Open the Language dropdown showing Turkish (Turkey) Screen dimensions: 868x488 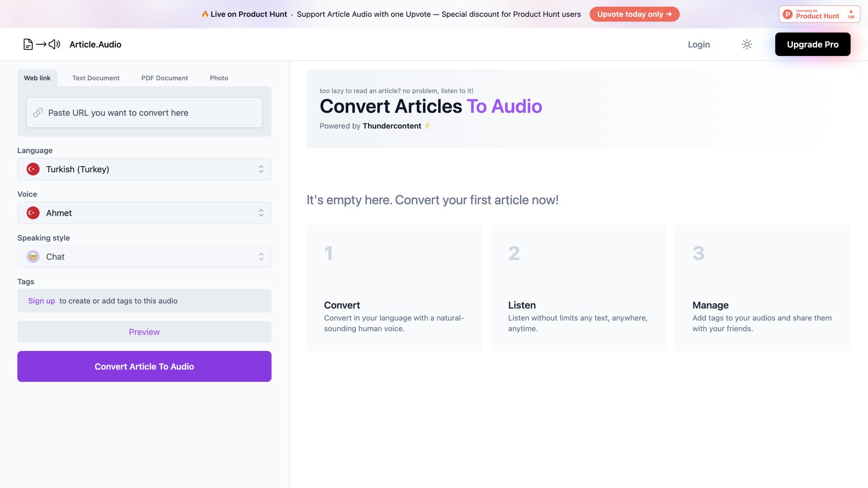144,169
